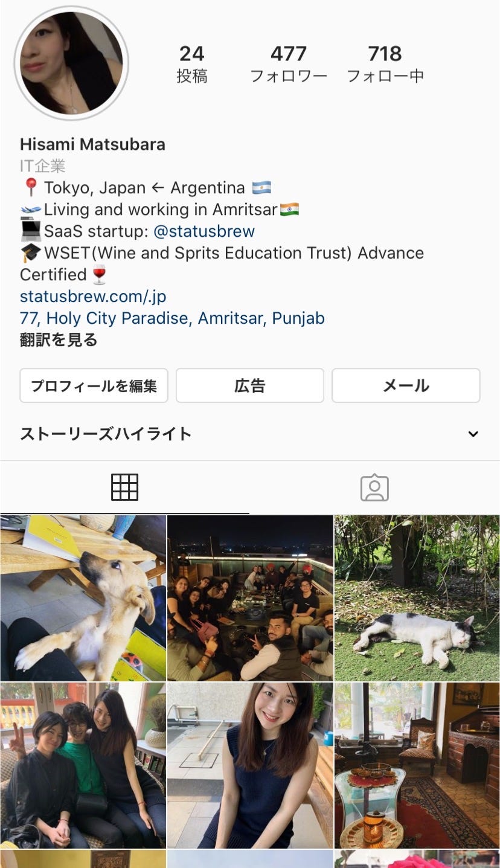Open the three friends peace-sign photo
Image resolution: width=500 pixels, height=868 pixels.
[x=83, y=765]
